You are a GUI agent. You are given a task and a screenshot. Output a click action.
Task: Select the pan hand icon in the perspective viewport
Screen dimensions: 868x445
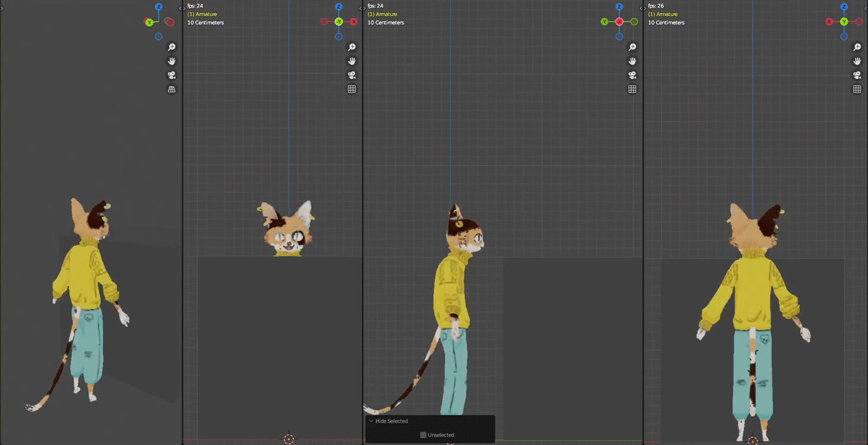(x=172, y=61)
